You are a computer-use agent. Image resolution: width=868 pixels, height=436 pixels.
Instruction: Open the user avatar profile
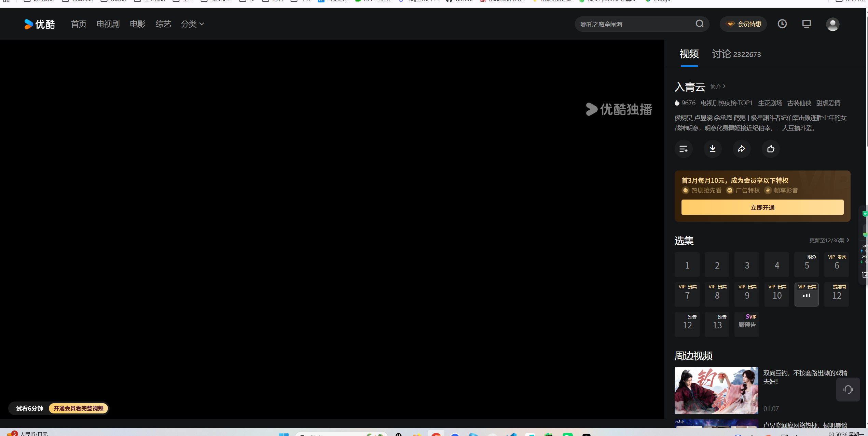(x=832, y=24)
